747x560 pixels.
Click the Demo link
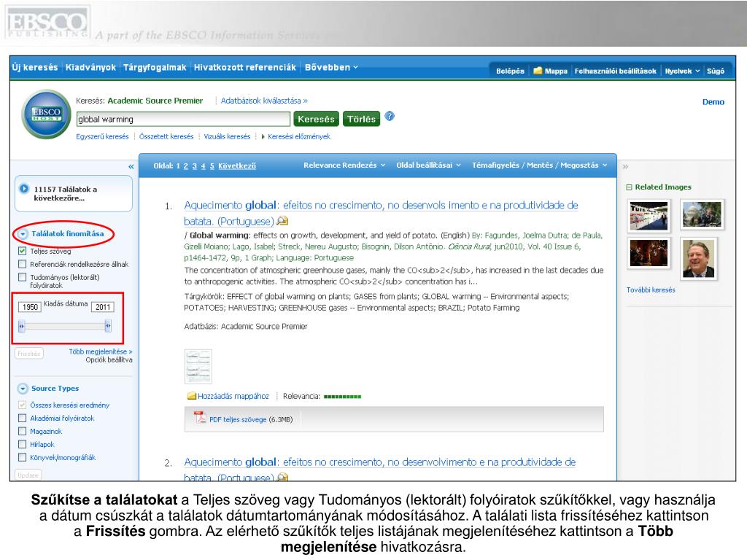point(713,102)
